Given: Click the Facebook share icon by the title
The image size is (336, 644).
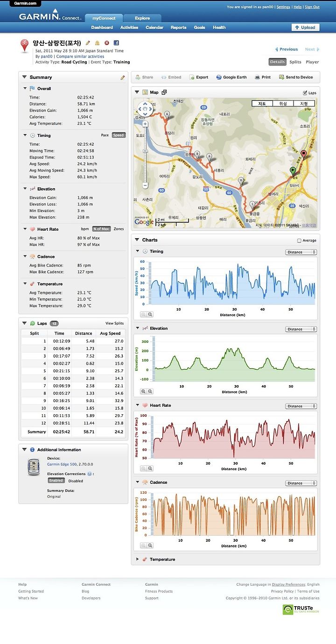Looking at the screenshot, I should [x=116, y=43].
